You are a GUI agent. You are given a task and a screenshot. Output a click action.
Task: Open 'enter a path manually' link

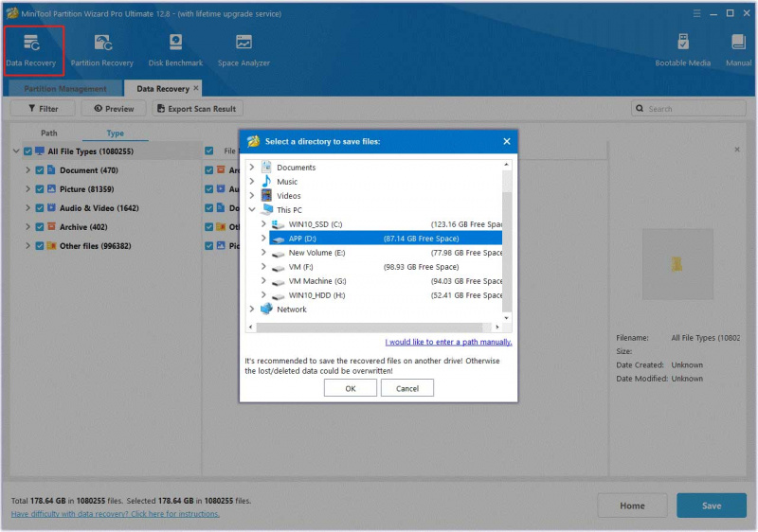pos(448,342)
